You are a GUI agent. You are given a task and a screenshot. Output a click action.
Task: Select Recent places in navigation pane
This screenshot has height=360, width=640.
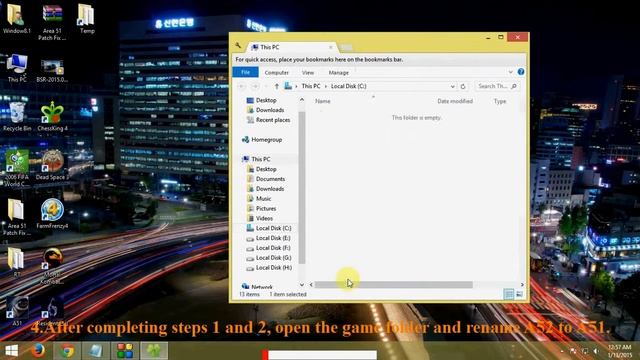click(268, 120)
